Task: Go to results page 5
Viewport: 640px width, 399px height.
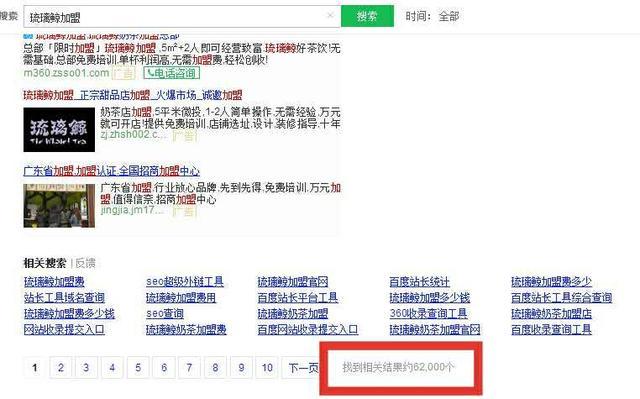Action: pos(138,368)
